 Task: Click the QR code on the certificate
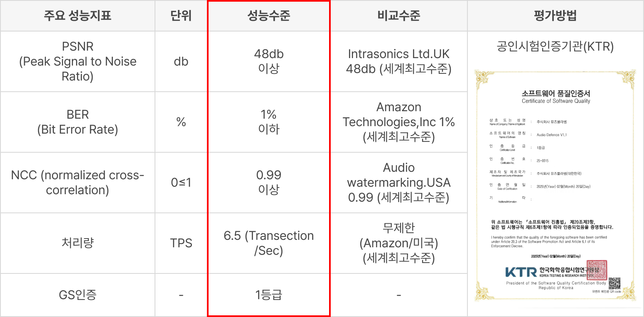[x=614, y=283]
